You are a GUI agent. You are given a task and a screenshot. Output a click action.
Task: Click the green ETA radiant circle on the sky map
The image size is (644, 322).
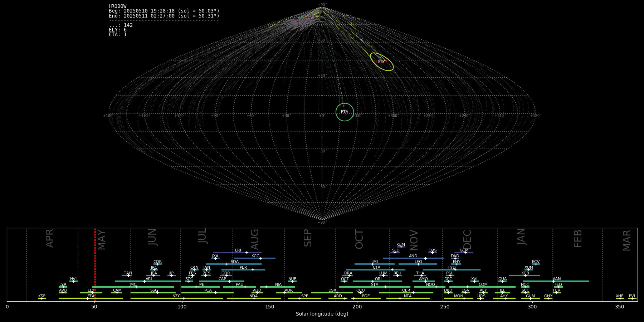tap(345, 112)
